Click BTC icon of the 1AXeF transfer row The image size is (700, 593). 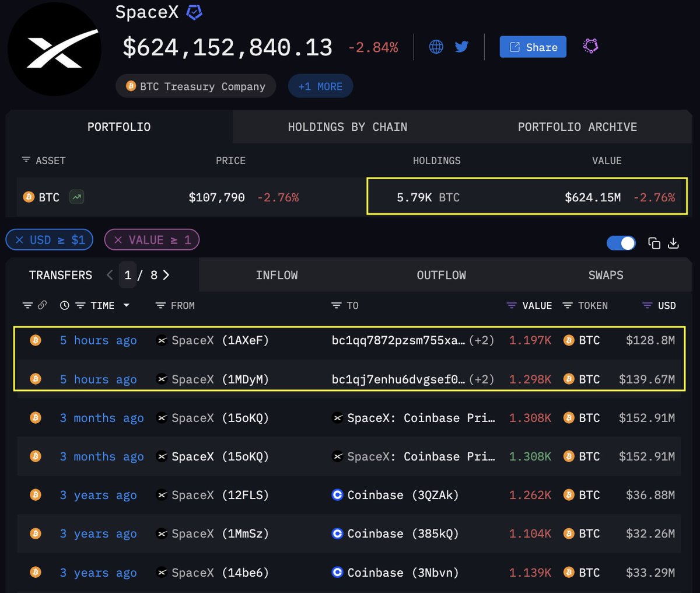click(36, 340)
